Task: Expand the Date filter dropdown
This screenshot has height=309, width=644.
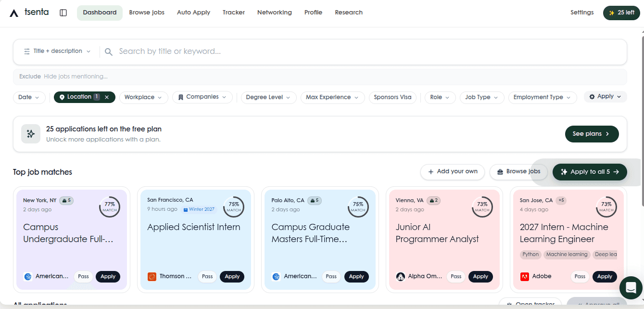Action: (29, 97)
